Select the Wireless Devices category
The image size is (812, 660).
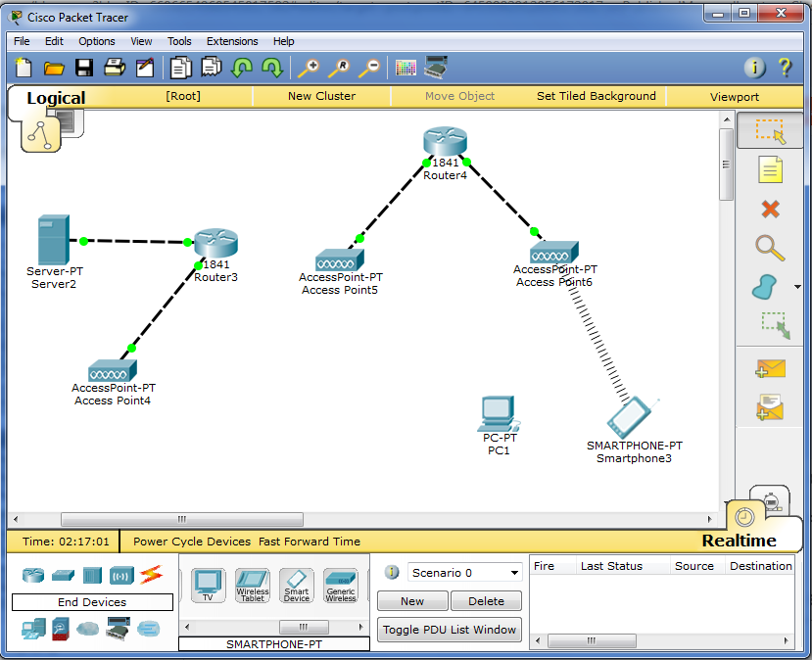pyautogui.click(x=121, y=575)
